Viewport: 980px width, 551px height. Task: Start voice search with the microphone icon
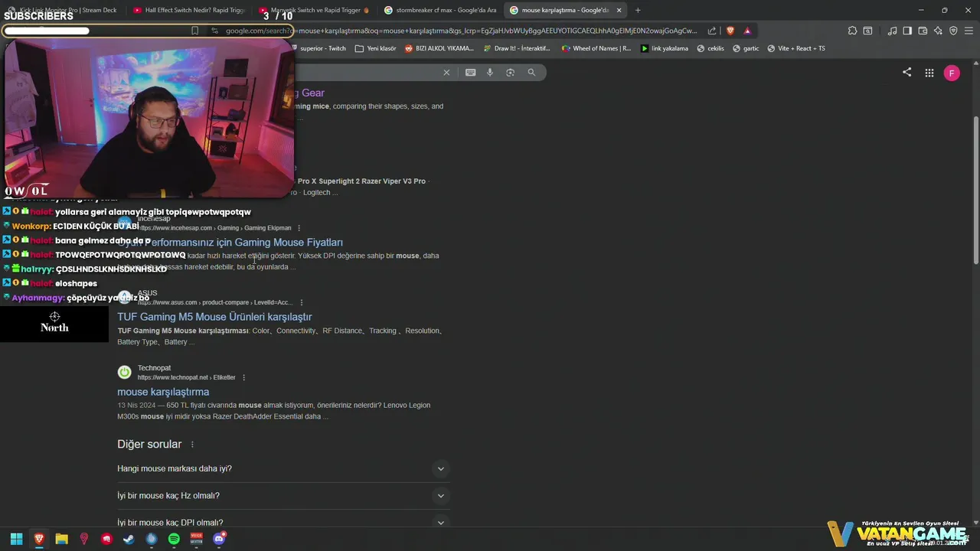[x=490, y=73]
